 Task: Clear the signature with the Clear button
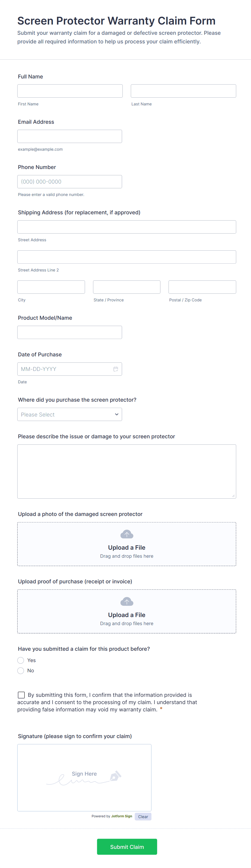[x=143, y=817]
